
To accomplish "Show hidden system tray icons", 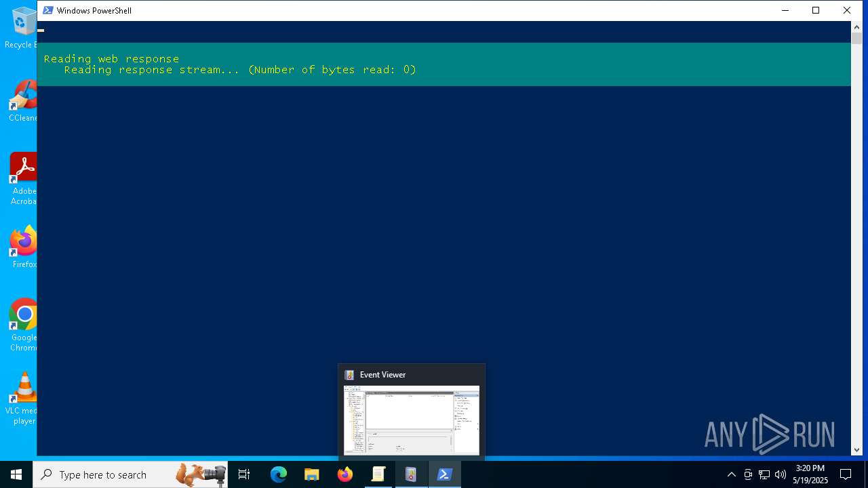I will (731, 474).
